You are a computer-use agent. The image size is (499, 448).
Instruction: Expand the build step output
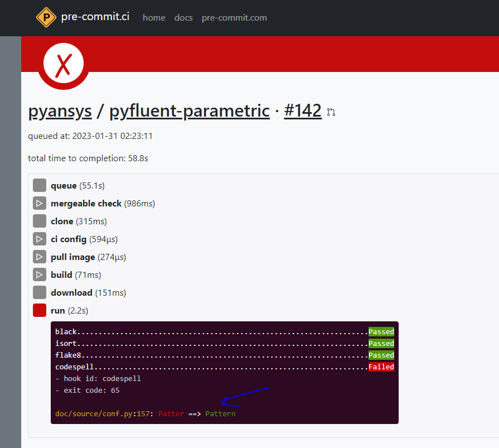point(40,274)
